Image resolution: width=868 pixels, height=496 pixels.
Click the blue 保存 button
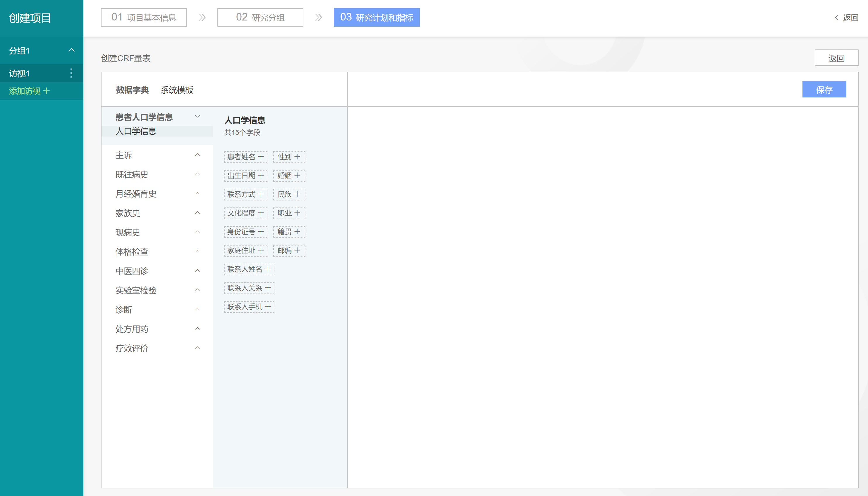point(824,90)
